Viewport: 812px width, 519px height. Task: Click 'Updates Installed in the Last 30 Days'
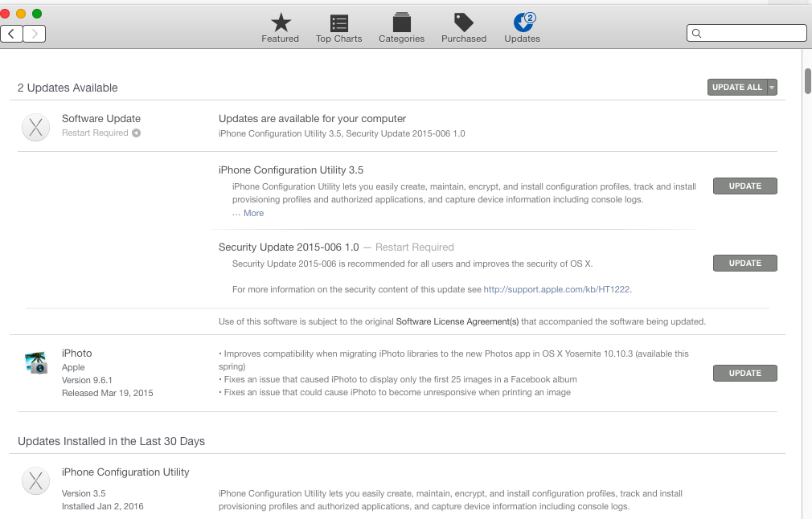coord(111,441)
